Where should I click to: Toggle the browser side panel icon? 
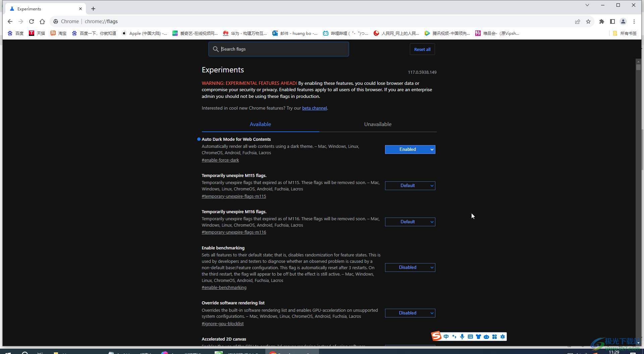pyautogui.click(x=612, y=21)
